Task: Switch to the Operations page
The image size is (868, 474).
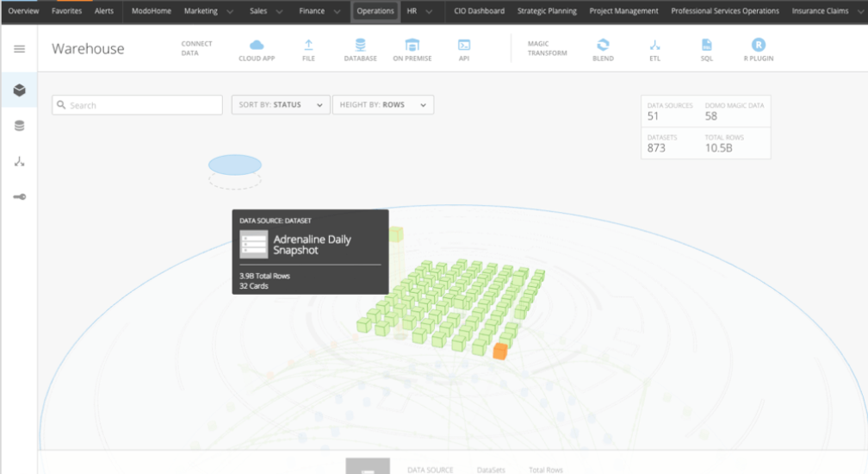Action: [x=375, y=11]
